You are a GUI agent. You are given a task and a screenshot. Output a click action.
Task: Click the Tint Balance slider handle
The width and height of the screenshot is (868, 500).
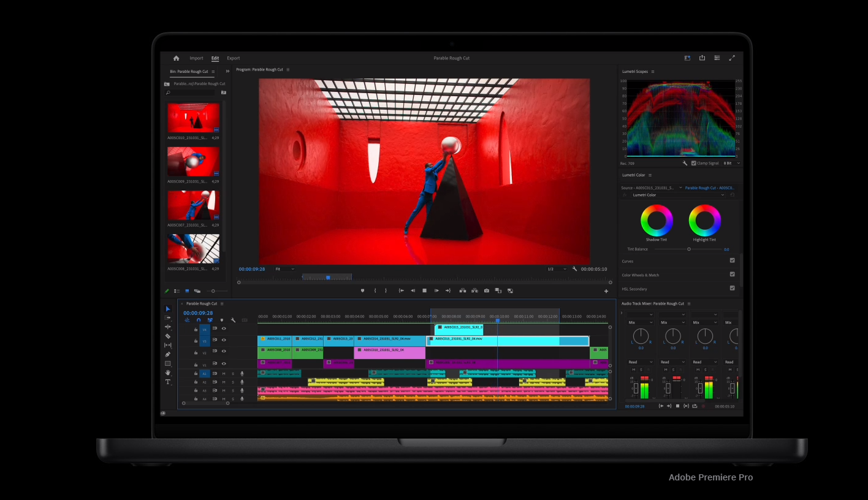click(x=689, y=249)
